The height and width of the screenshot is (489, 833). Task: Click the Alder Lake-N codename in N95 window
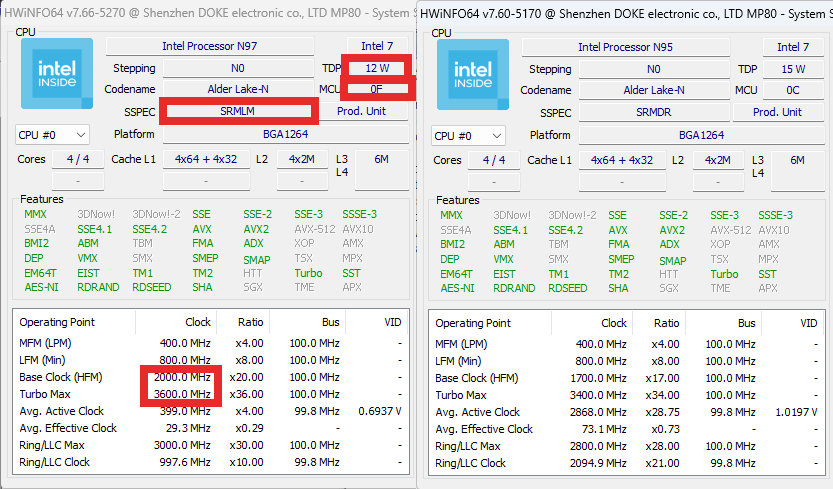pos(654,90)
